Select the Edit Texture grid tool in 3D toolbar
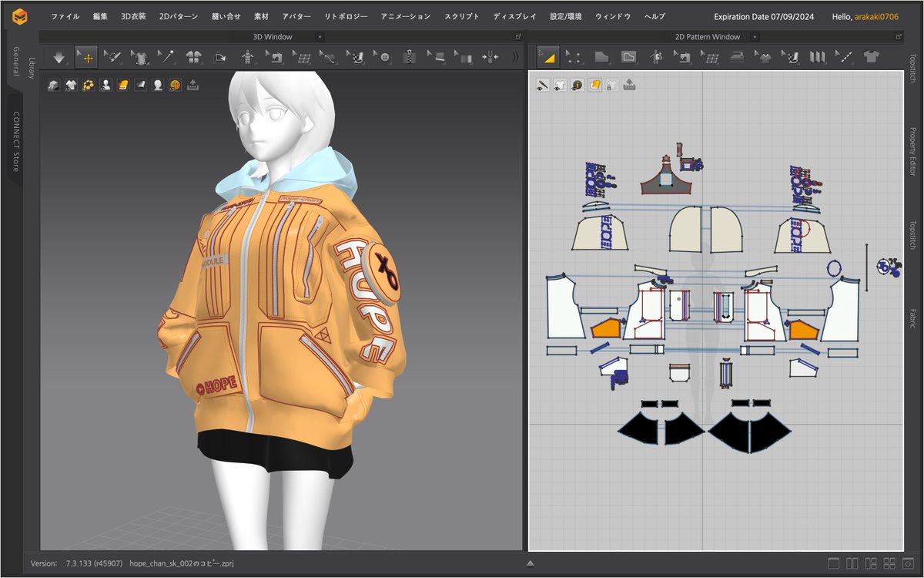924x578 pixels. (303, 56)
